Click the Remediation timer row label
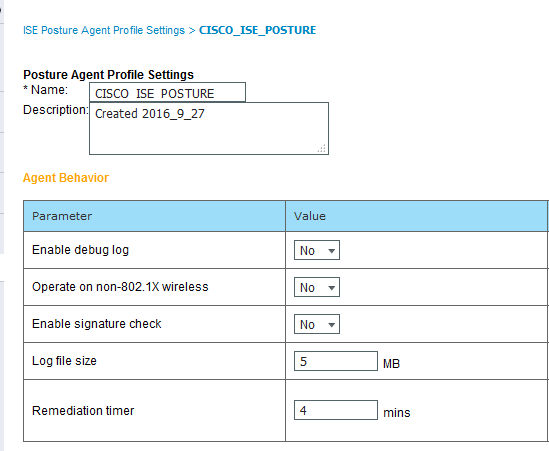Viewport: 549px width, 451px height. (83, 410)
